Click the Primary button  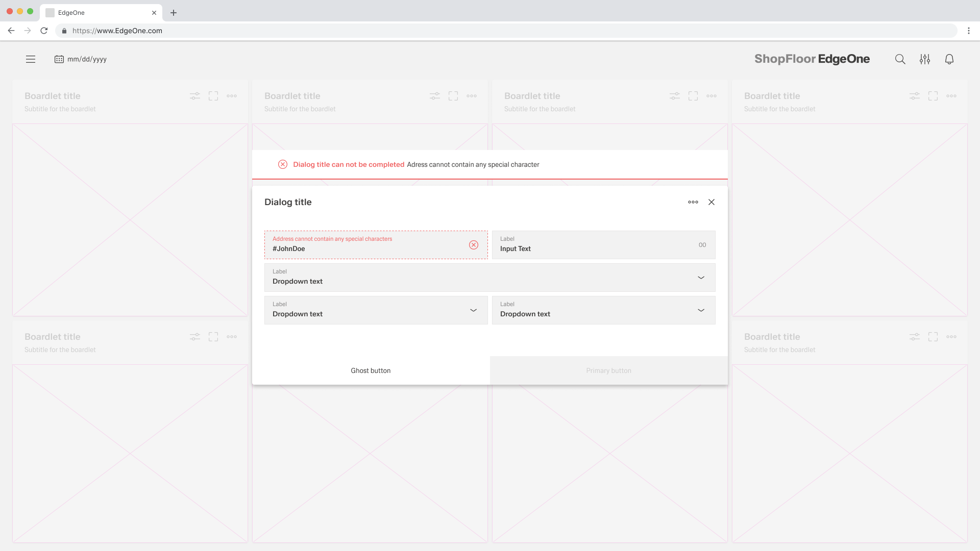click(x=608, y=370)
